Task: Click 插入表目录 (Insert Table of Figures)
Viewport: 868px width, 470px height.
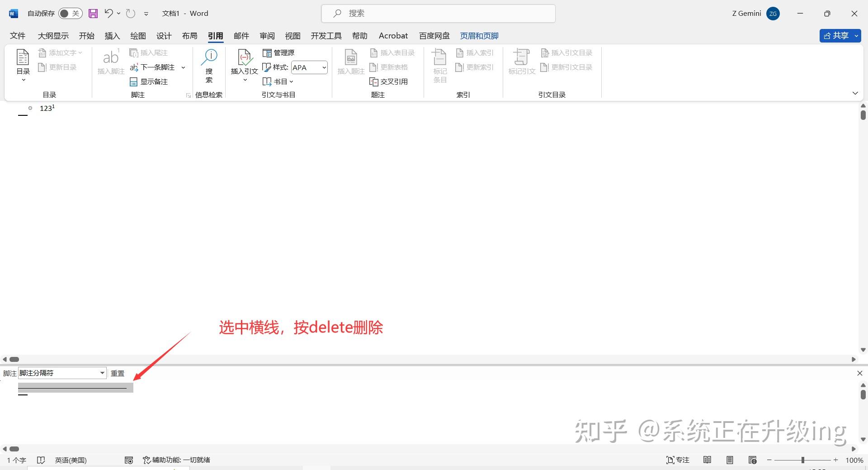Action: click(392, 52)
